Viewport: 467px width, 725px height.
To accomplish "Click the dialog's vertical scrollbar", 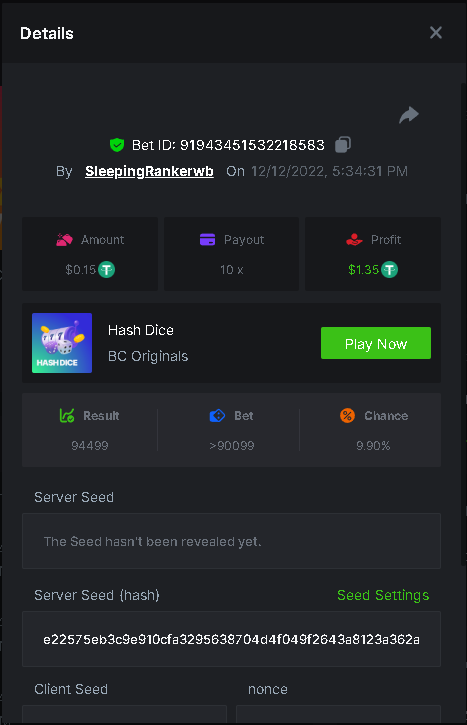I will point(464,324).
